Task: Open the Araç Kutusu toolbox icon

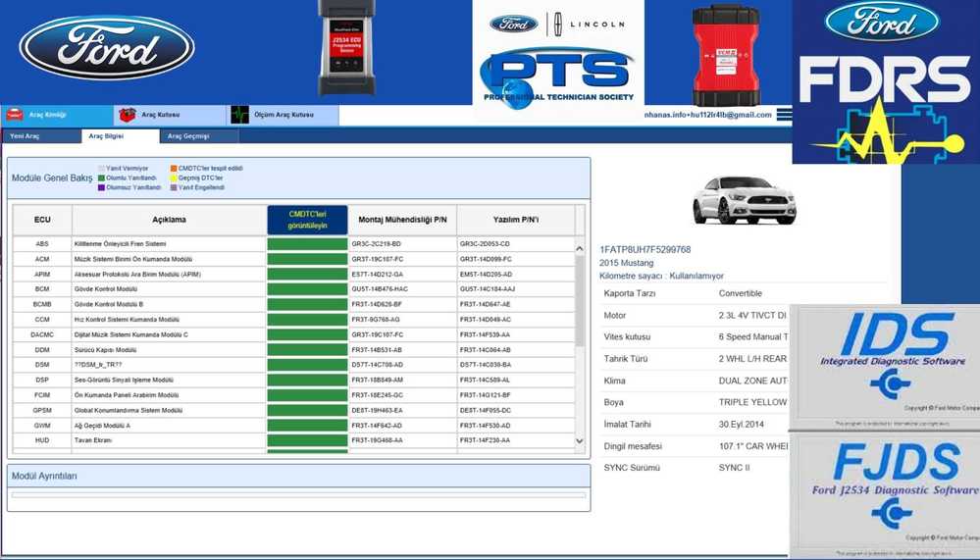Action: (128, 115)
